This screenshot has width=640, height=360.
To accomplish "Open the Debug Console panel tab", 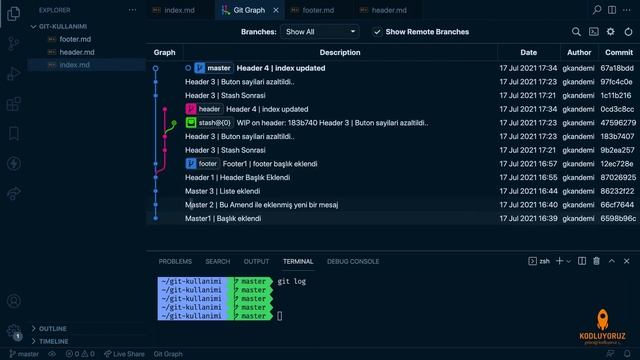I will pos(353,262).
